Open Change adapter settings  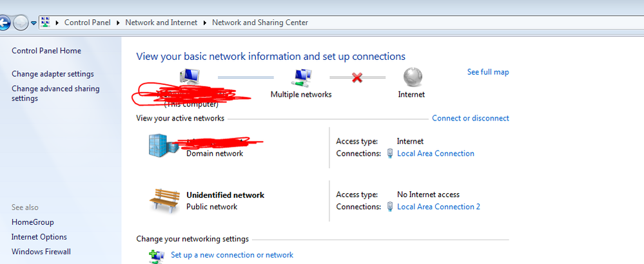pos(53,74)
